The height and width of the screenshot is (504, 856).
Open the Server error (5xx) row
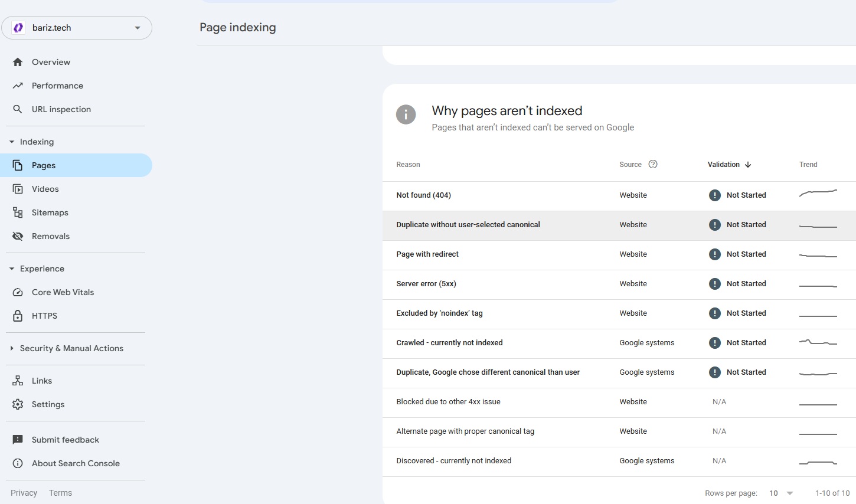619,284
